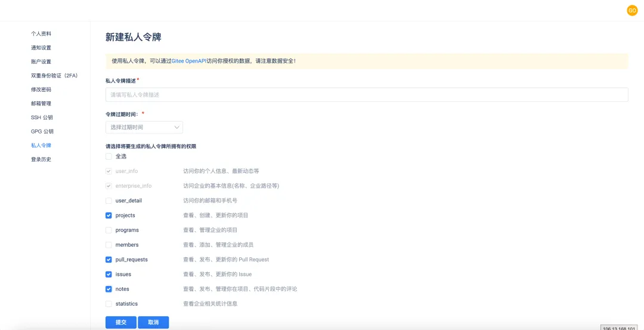Go to 通知设置 in sidebar
This screenshot has height=330, width=644.
click(41, 48)
